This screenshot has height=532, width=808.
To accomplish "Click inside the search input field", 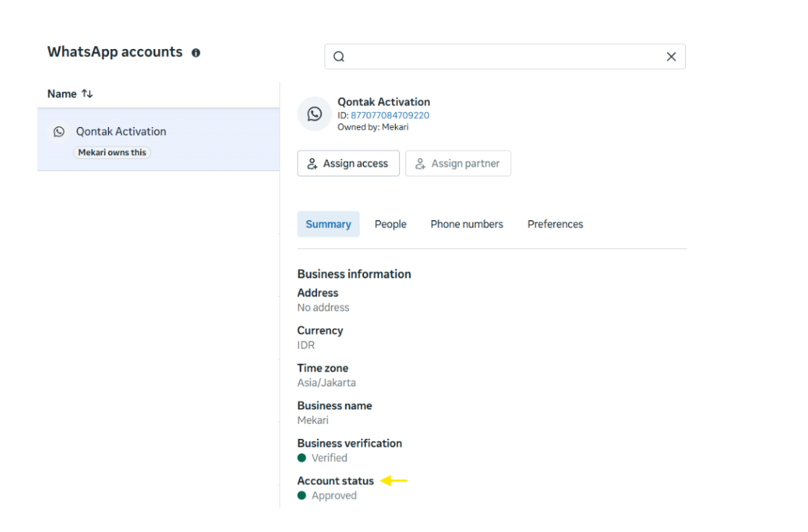I will point(505,56).
